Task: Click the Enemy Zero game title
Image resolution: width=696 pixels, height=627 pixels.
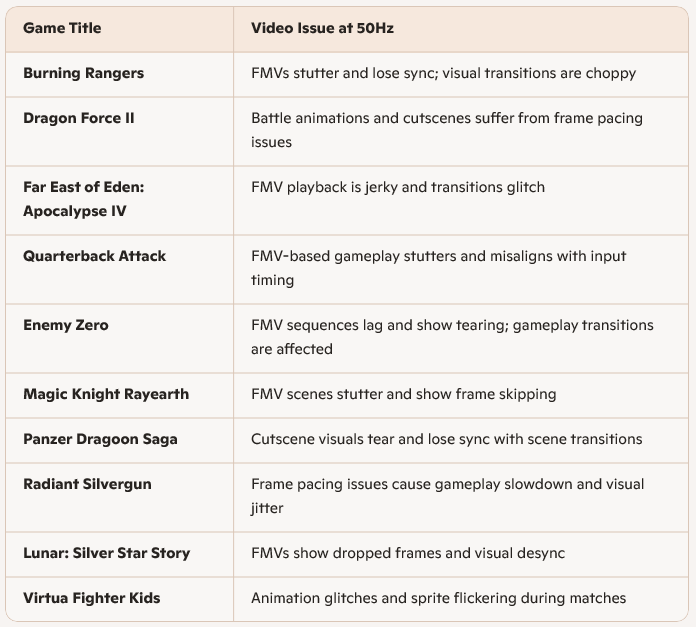Action: pyautogui.click(x=66, y=325)
